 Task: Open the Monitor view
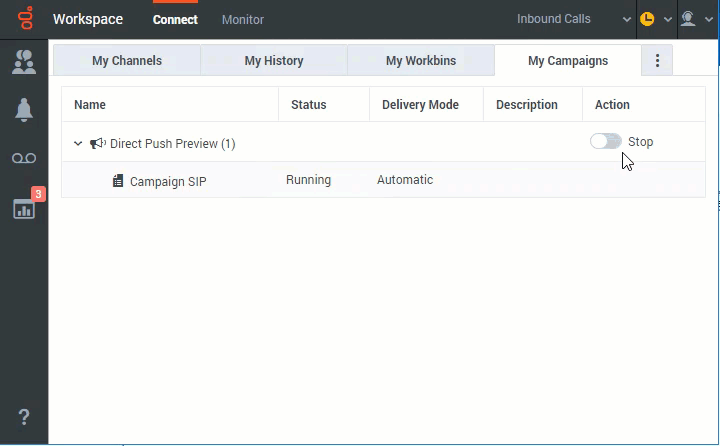click(x=243, y=19)
